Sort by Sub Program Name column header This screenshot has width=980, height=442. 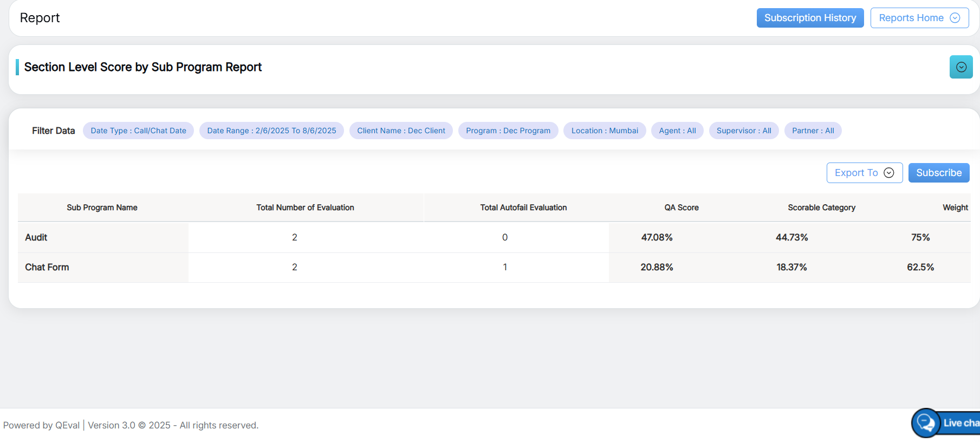pyautogui.click(x=102, y=207)
